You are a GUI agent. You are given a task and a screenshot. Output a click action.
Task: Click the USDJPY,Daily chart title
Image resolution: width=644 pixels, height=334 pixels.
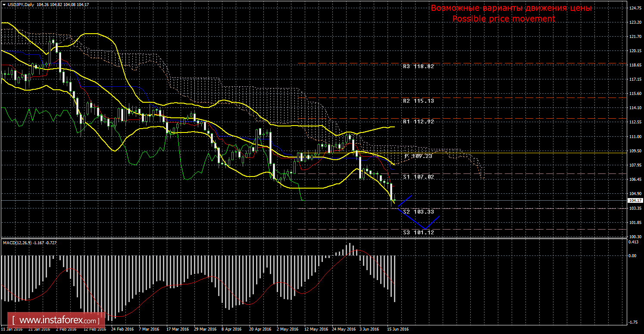[21, 4]
